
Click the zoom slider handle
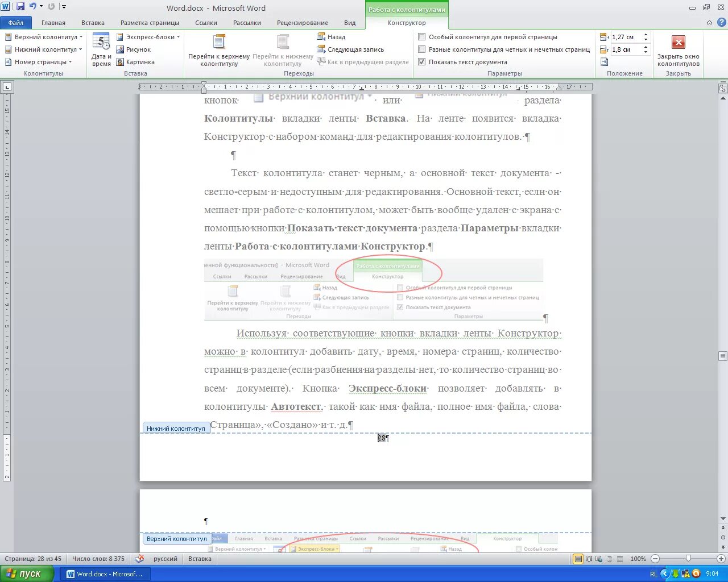688,559
